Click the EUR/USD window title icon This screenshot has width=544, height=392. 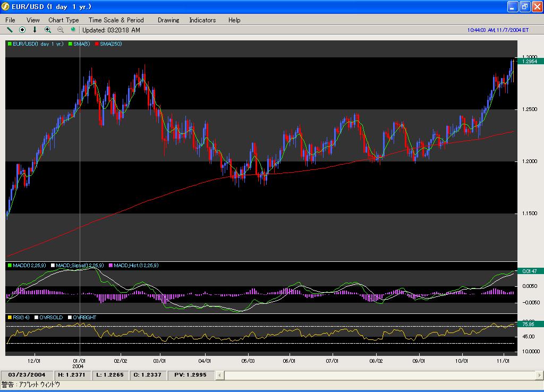point(5,6)
